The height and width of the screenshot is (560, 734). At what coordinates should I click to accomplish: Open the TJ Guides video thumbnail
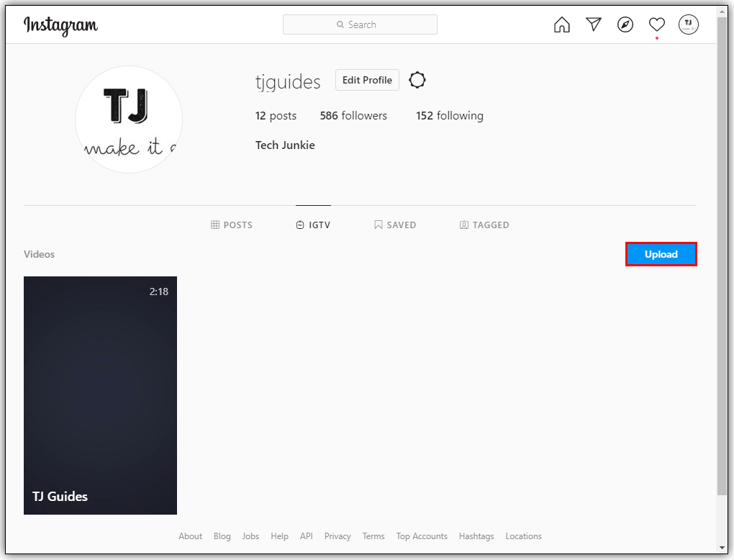click(x=100, y=395)
